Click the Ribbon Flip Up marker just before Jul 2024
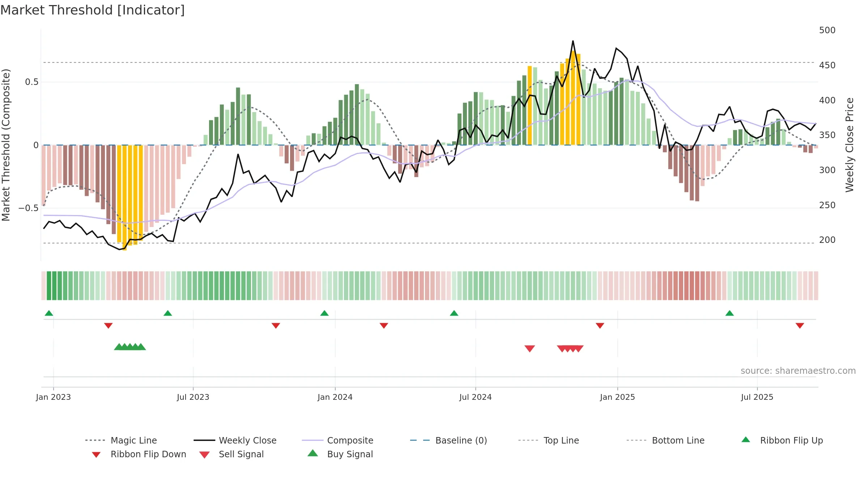Viewport: 868px width, 488px height. pyautogui.click(x=454, y=313)
